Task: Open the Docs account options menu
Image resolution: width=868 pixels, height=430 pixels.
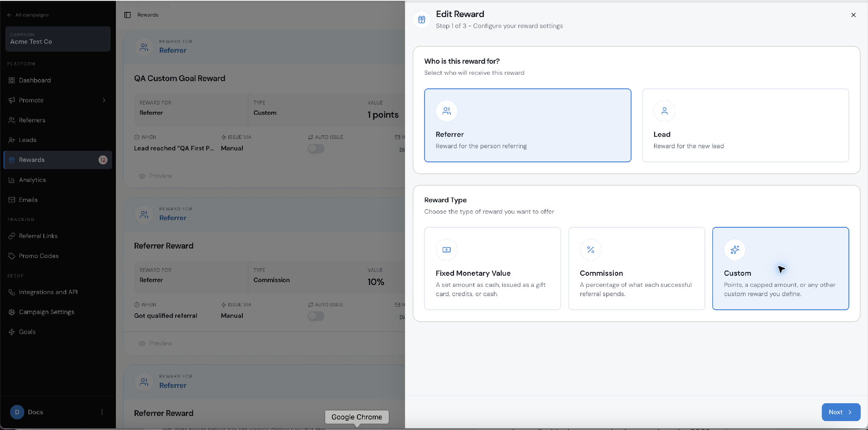Action: pyautogui.click(x=102, y=412)
